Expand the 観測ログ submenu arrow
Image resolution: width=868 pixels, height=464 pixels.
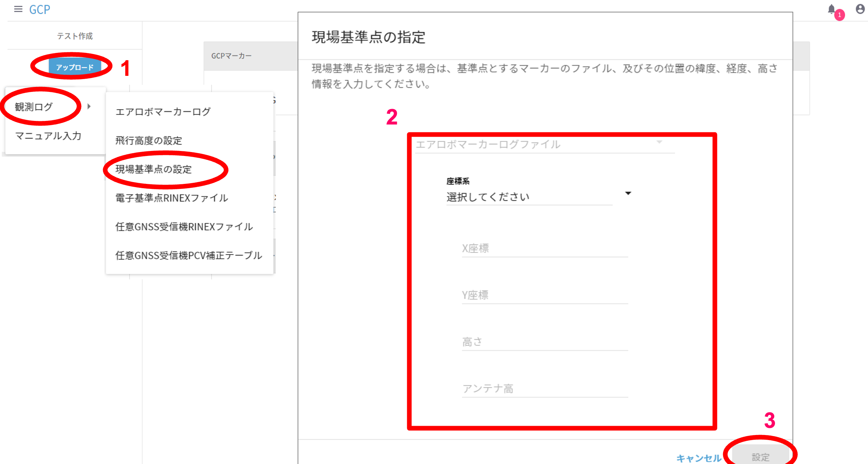click(x=89, y=106)
